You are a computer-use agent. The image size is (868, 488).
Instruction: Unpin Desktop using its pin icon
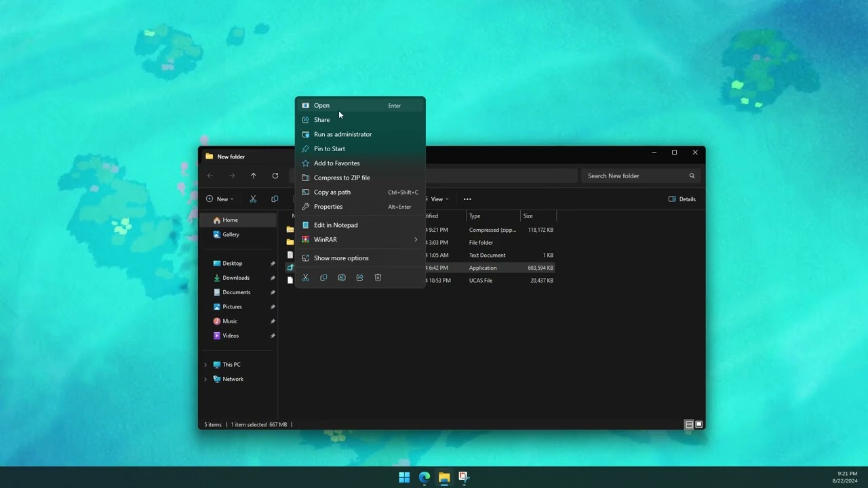[273, 264]
